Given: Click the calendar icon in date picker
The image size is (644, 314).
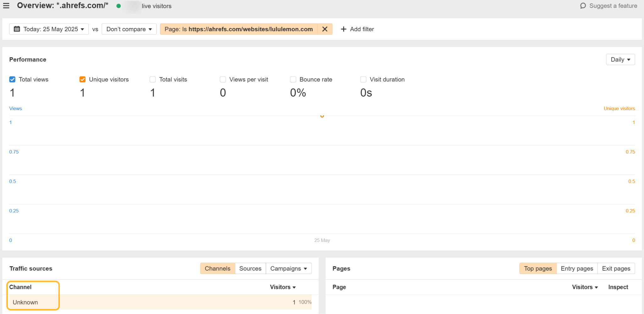Looking at the screenshot, I should tap(17, 29).
